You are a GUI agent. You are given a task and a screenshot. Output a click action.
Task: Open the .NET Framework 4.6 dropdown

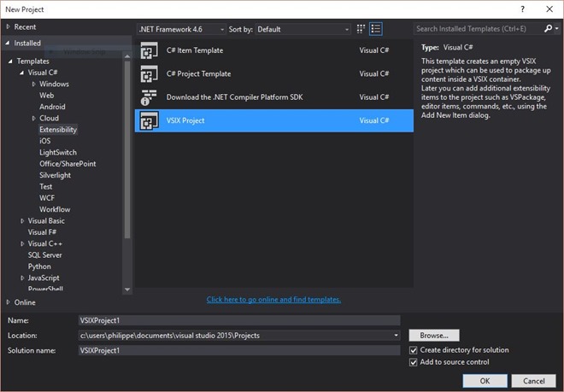pos(182,30)
